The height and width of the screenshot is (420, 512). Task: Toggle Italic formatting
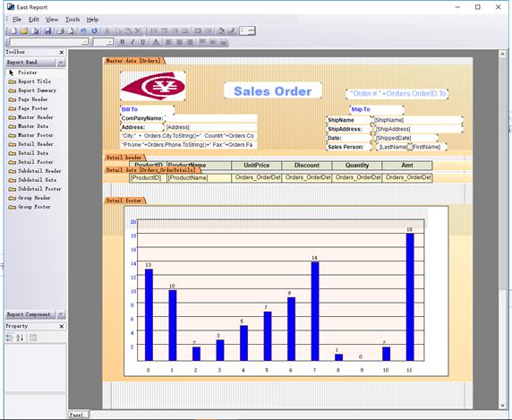point(132,42)
